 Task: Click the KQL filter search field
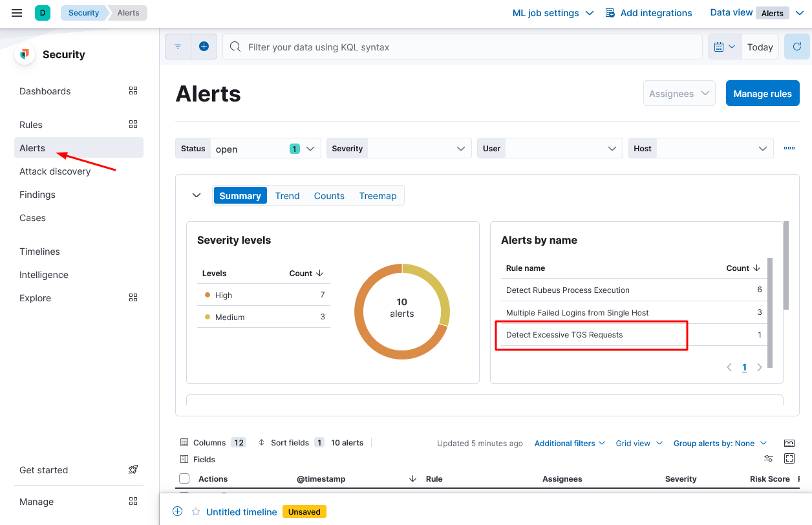coord(462,47)
